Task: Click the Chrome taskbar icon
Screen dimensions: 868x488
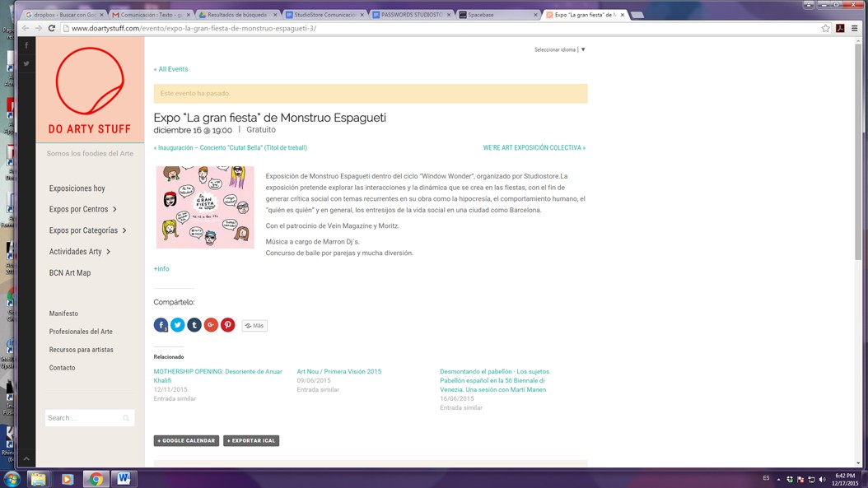Action: 96,479
